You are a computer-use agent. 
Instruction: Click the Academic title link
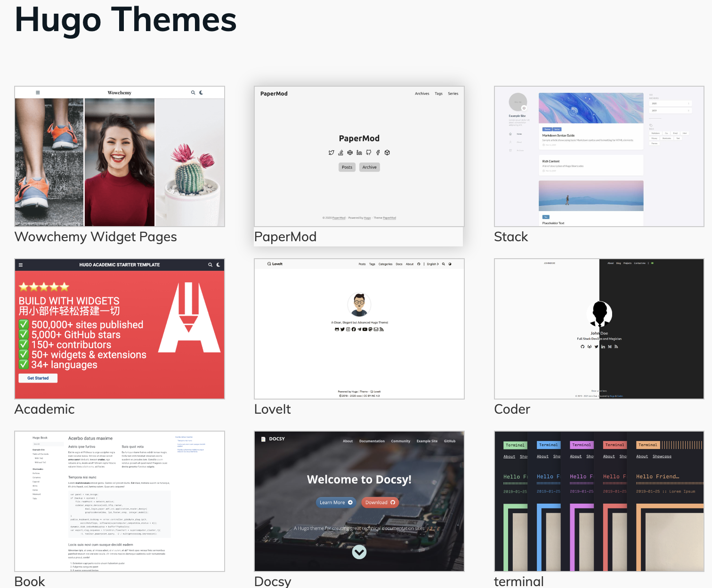click(x=45, y=409)
